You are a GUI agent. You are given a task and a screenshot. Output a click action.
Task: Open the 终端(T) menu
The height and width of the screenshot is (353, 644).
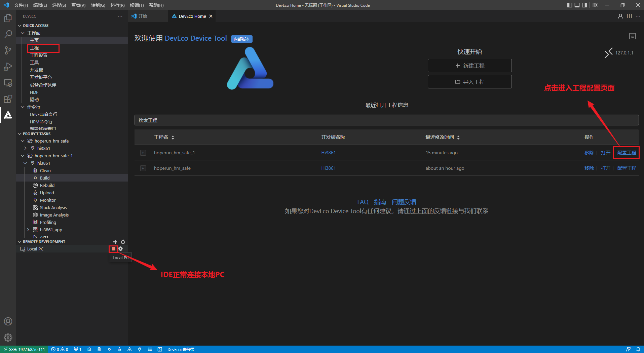137,5
